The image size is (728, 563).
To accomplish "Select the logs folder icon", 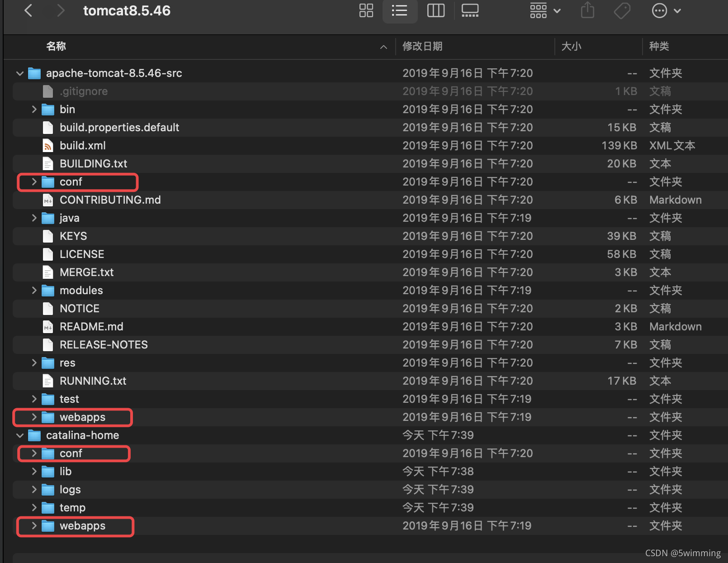I will click(x=48, y=490).
